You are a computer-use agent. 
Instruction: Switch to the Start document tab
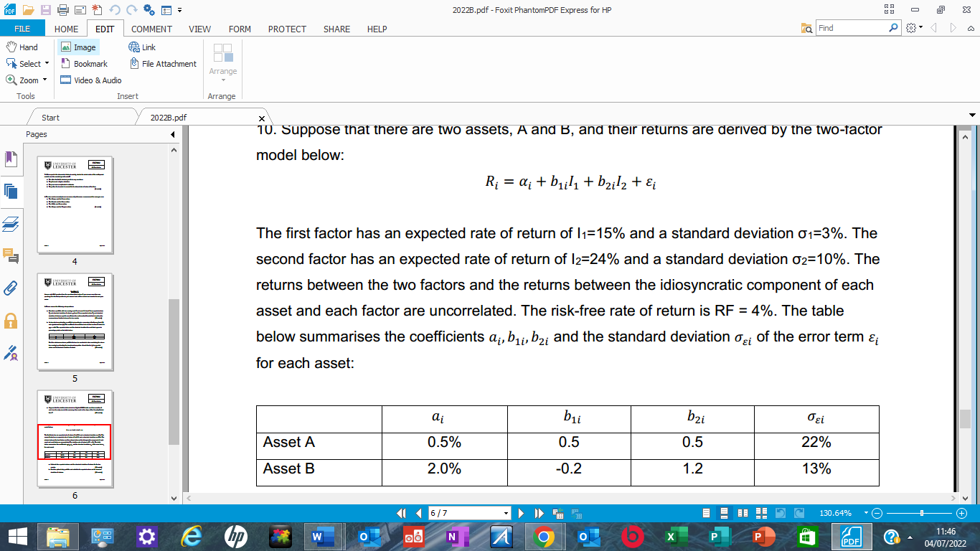pyautogui.click(x=50, y=117)
